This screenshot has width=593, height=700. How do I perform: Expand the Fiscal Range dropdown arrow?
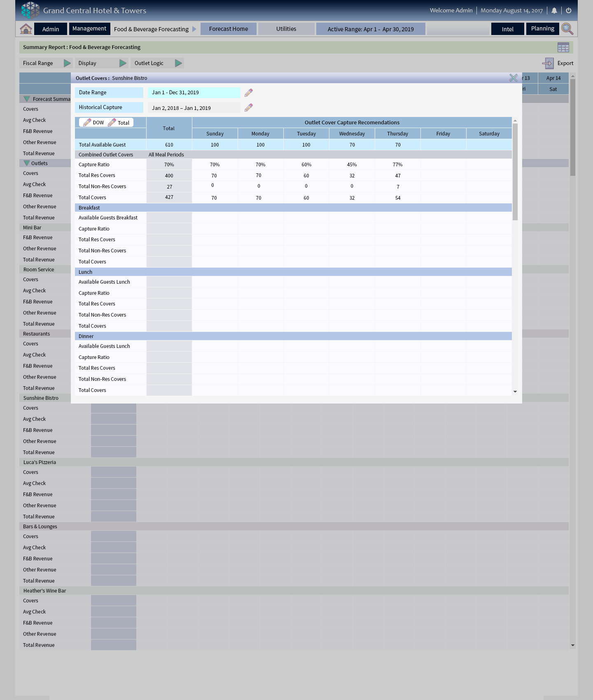point(67,63)
